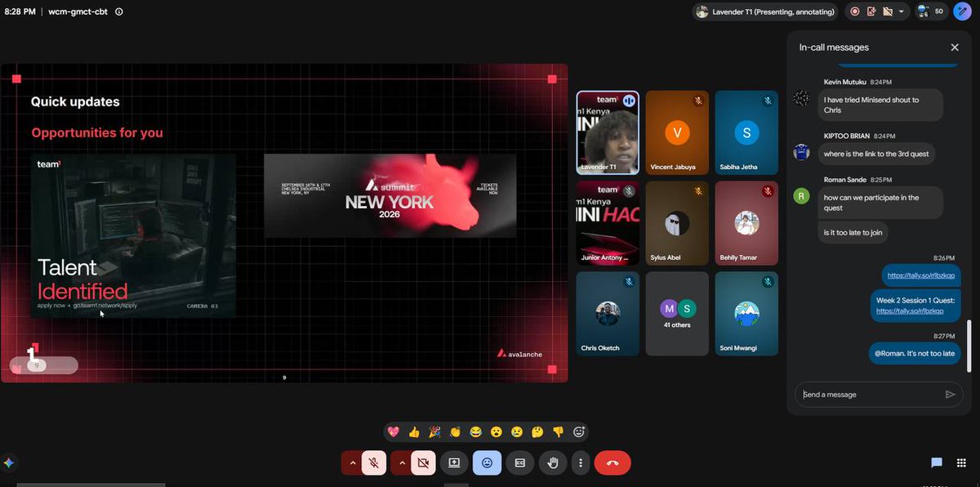The width and height of the screenshot is (980, 487).
Task: Click the Lavender T1 presenting indicator
Action: pos(766,11)
